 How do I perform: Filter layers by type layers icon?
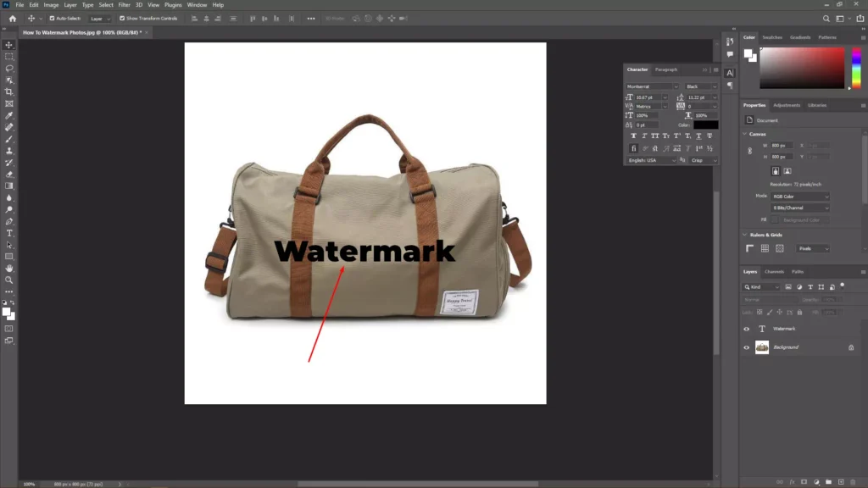pyautogui.click(x=810, y=287)
